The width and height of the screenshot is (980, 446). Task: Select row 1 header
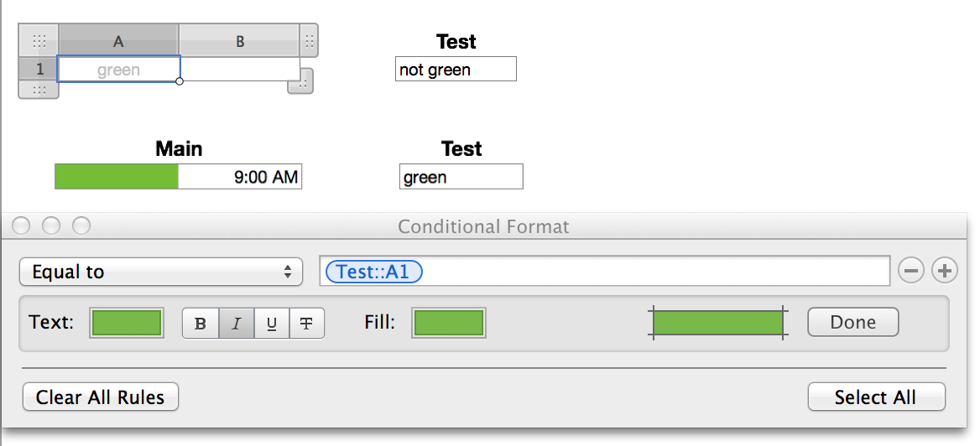pos(39,70)
